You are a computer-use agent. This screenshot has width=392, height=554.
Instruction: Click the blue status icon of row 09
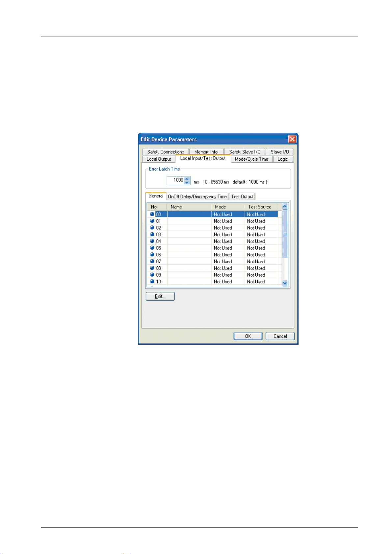(152, 275)
